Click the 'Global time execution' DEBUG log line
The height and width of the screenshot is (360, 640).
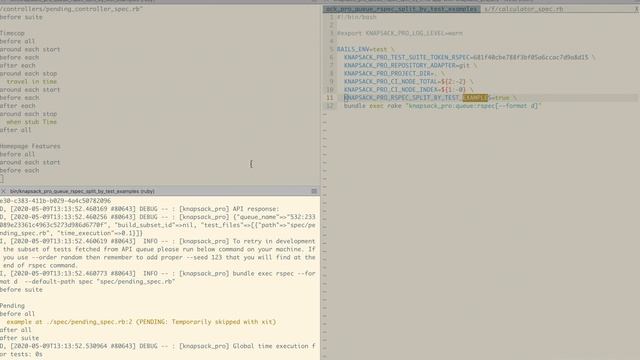[x=158, y=346]
